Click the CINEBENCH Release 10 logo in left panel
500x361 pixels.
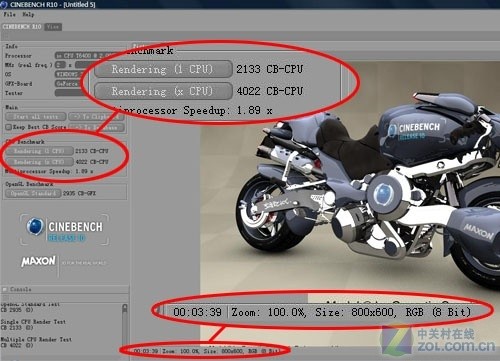point(64,229)
